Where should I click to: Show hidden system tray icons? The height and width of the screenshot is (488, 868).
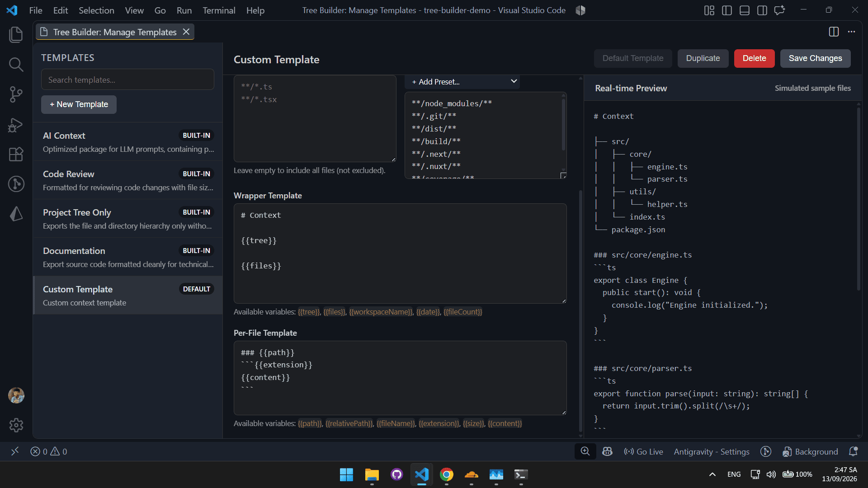click(712, 474)
